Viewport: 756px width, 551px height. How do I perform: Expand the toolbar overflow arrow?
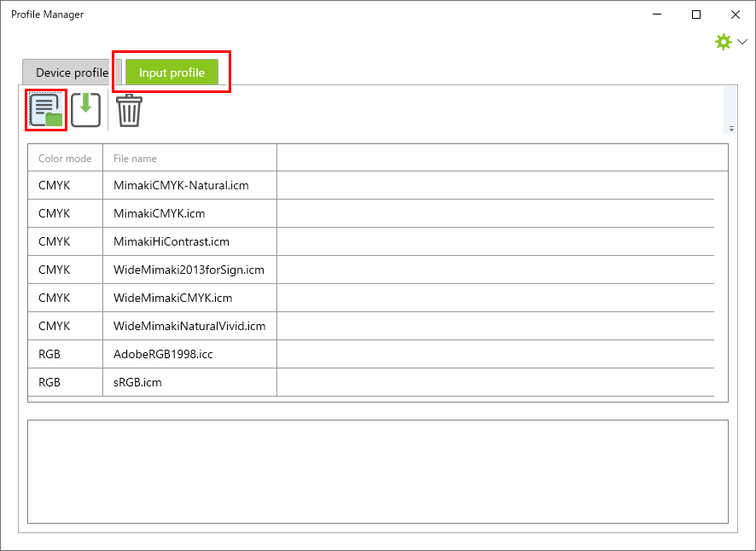(x=731, y=129)
